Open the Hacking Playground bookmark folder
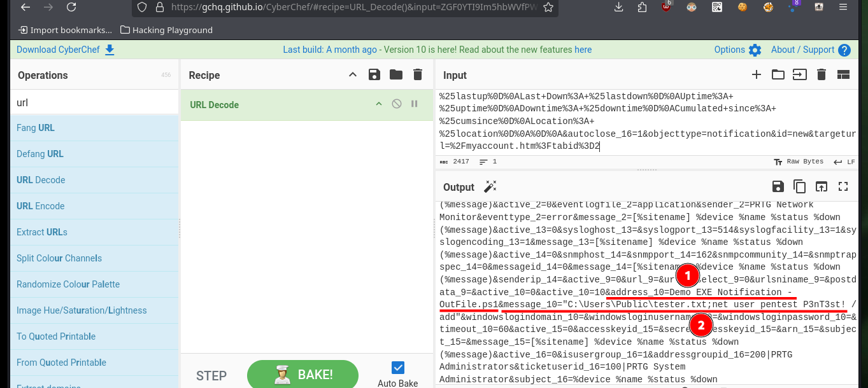 166,30
